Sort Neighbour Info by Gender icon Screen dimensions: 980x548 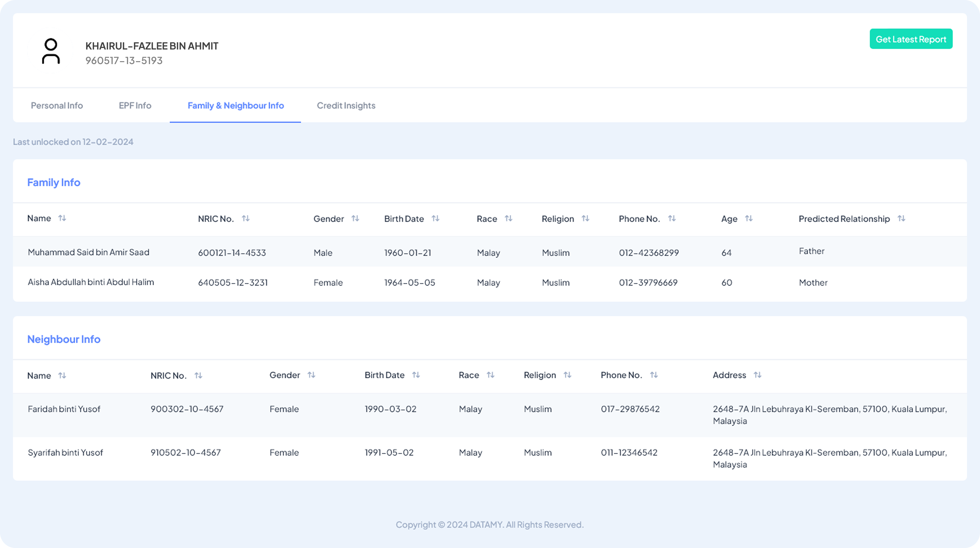312,375
